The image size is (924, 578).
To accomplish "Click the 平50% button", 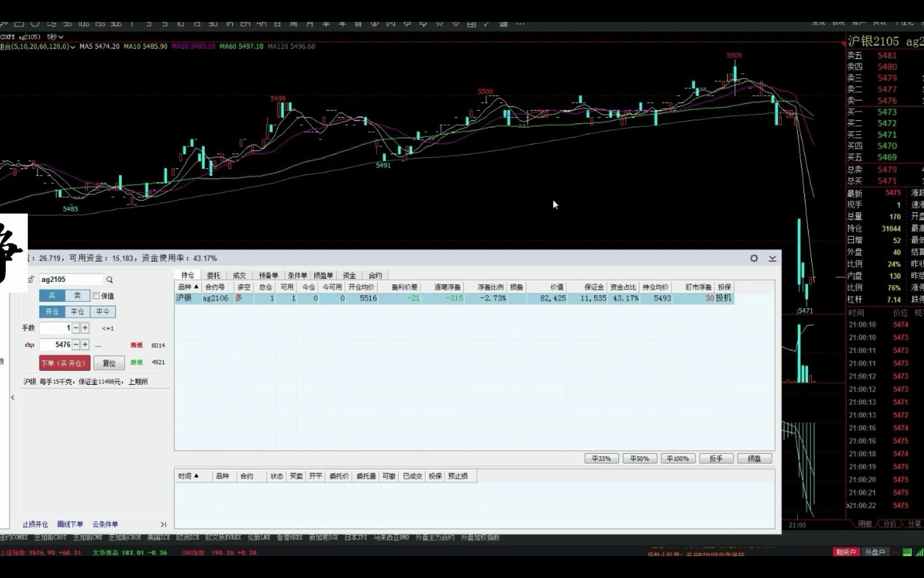I will tap(640, 459).
